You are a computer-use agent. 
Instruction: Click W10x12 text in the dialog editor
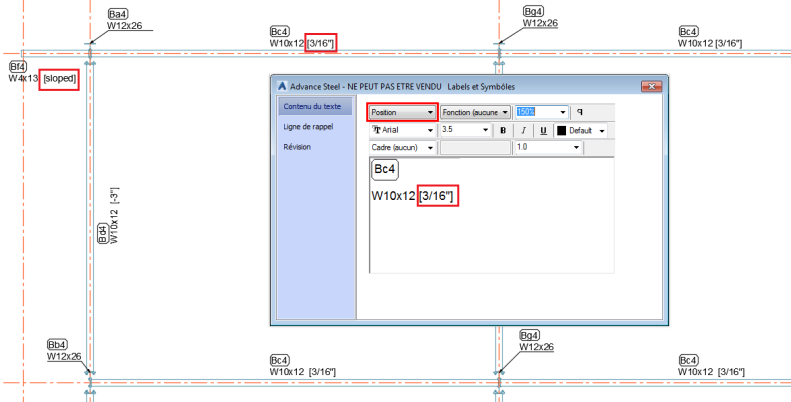pos(393,196)
